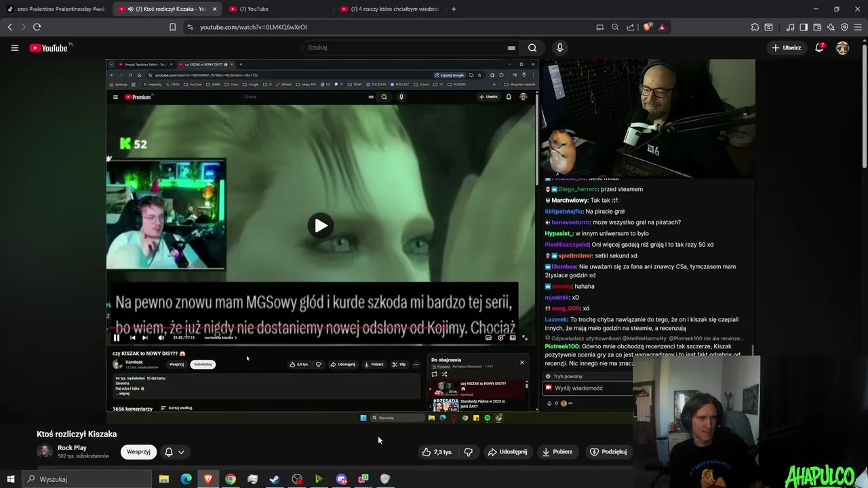Open a new browser tab
Viewport: 868px width, 488px height.
(454, 9)
